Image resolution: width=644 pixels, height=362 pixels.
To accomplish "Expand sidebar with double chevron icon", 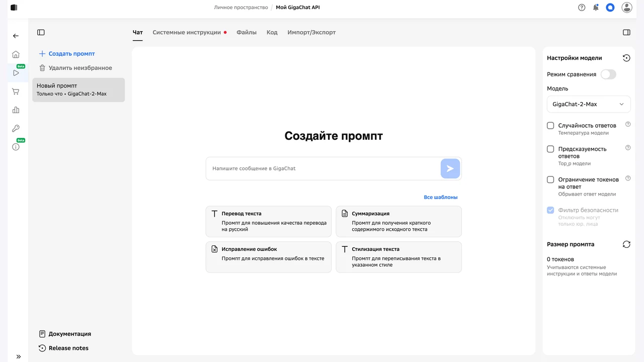I will click(19, 356).
